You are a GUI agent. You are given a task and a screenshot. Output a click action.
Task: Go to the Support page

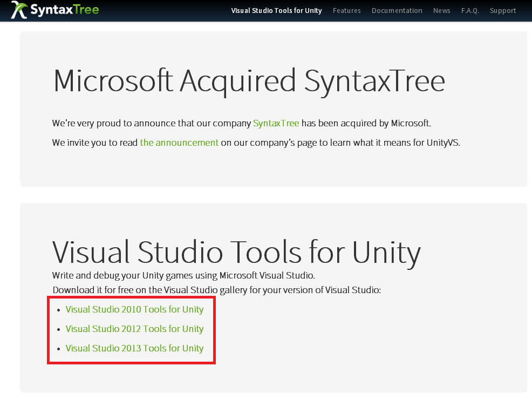click(x=503, y=11)
